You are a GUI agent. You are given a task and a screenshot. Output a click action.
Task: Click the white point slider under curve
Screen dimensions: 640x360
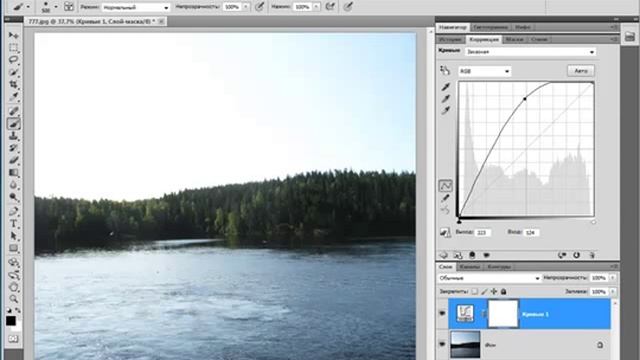click(593, 222)
